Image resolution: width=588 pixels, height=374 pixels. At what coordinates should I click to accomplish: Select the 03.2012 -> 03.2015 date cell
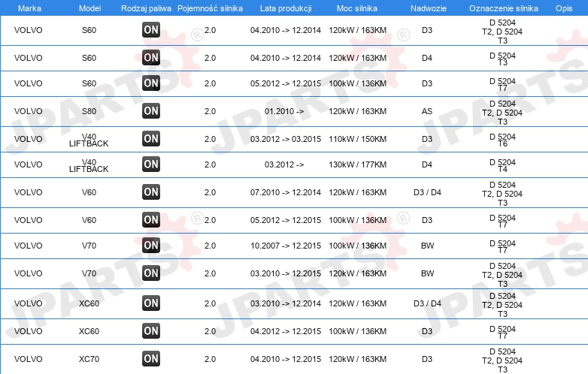pyautogui.click(x=286, y=139)
